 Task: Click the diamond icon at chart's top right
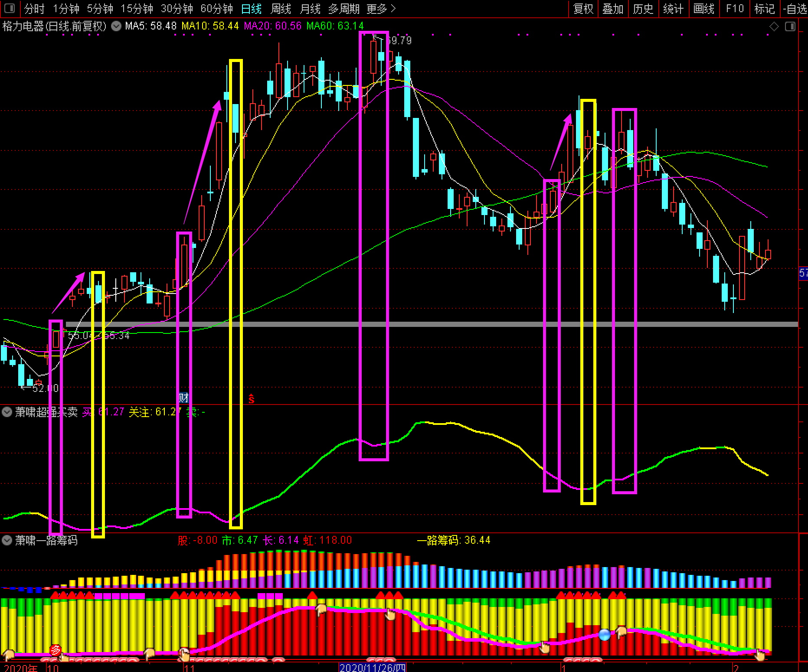pyautogui.click(x=774, y=27)
